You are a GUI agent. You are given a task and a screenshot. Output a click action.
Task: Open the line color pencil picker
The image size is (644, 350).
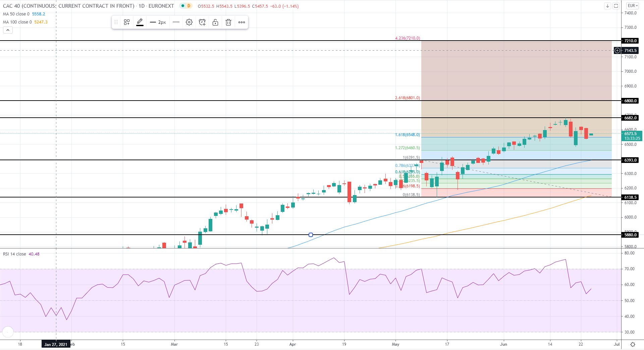coord(140,22)
